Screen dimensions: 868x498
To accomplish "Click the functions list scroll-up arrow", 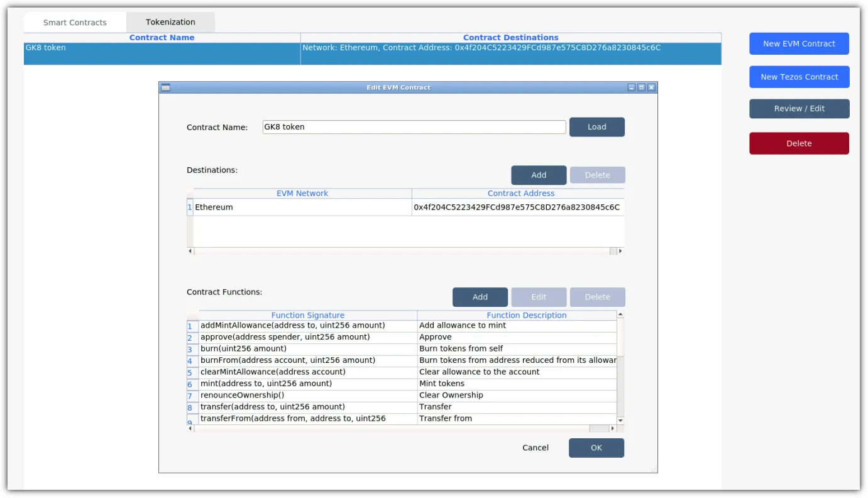I will pyautogui.click(x=620, y=314).
